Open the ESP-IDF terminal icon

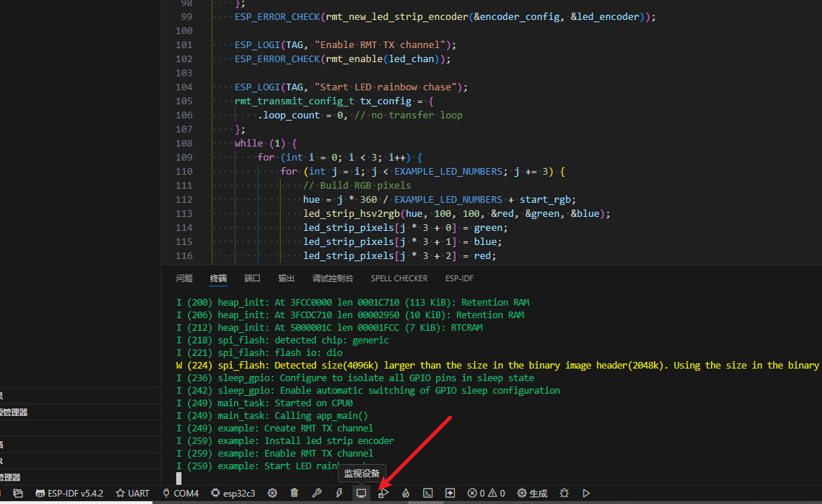[428, 493]
